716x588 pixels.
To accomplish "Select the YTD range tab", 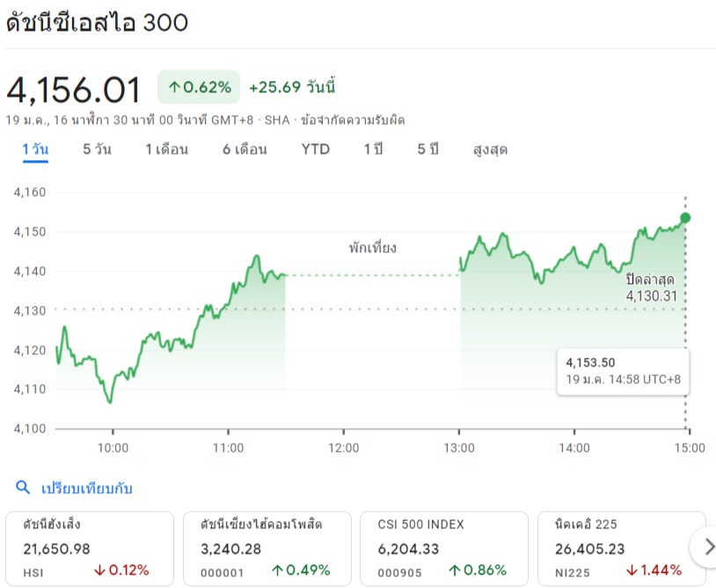I will coord(315,149).
